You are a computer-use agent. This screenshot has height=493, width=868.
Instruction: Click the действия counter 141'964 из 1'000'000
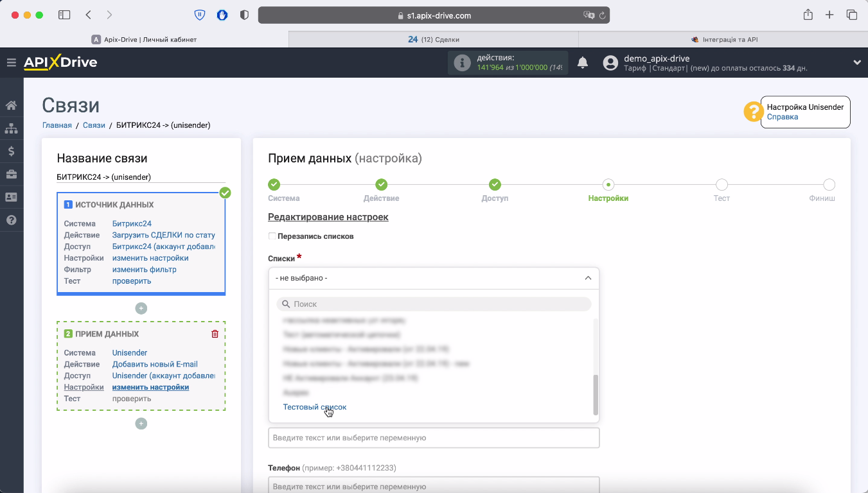[x=520, y=67]
